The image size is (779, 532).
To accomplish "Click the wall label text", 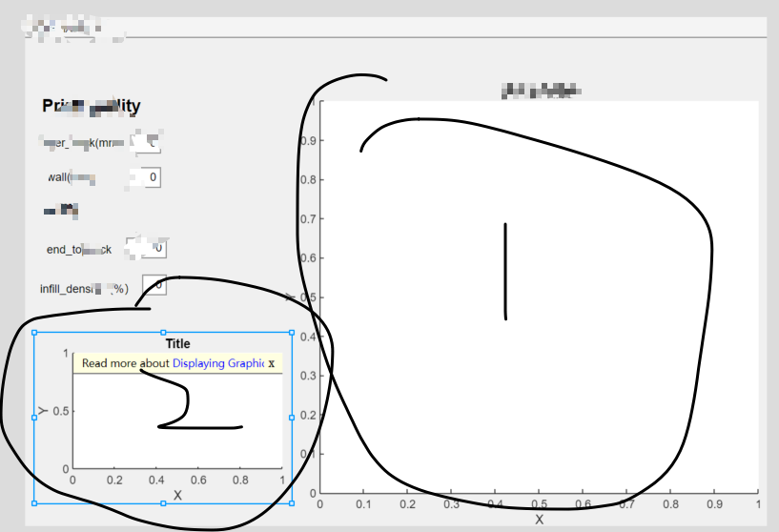I will (72, 177).
